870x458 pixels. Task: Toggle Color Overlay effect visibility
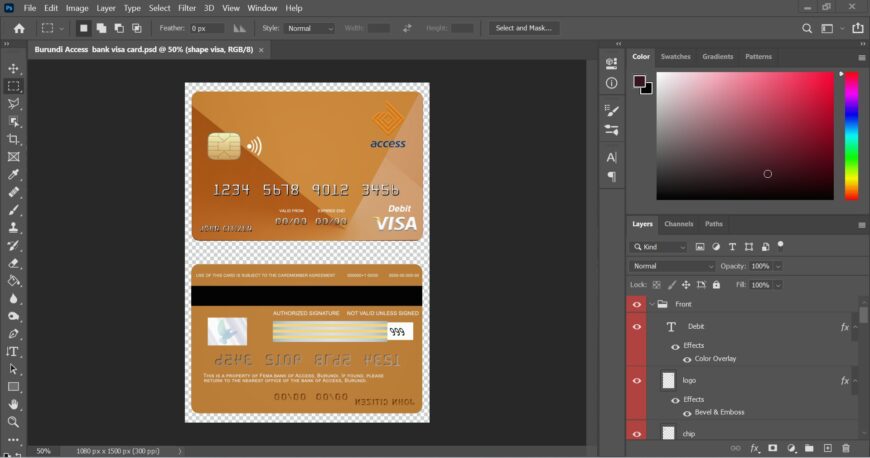tap(687, 360)
